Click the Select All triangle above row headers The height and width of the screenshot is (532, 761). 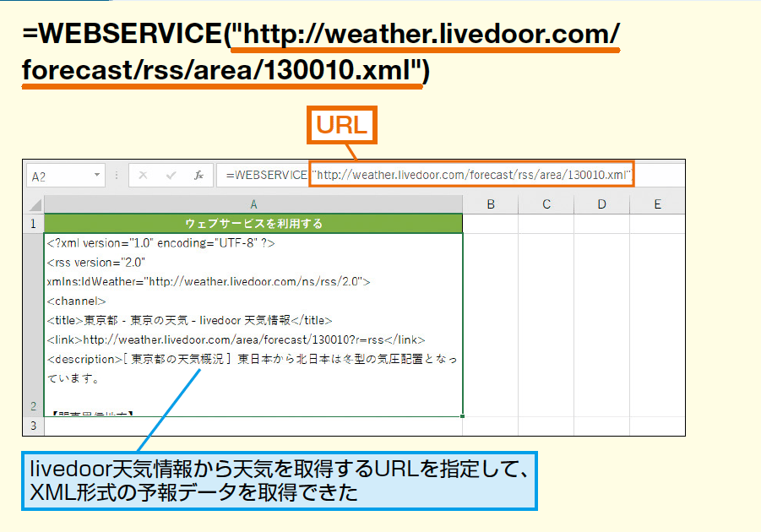[x=34, y=204]
